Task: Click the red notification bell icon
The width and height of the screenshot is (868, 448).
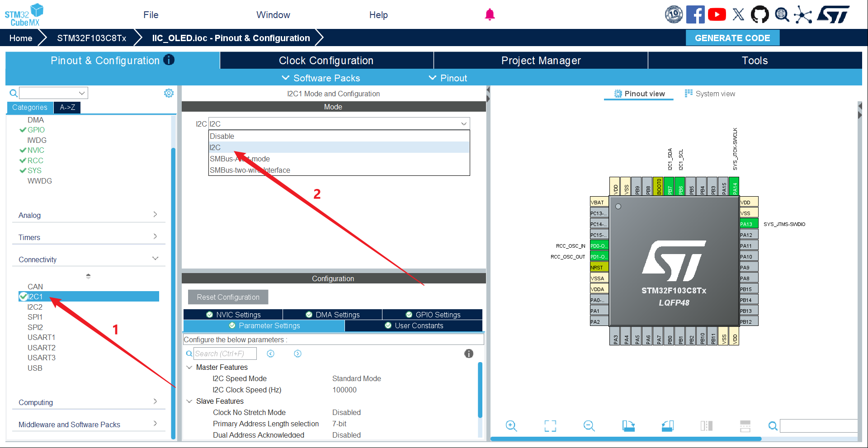Action: point(490,14)
